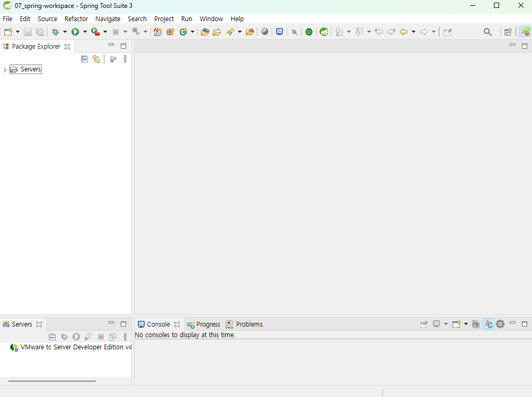This screenshot has height=397, width=532.
Task: Switch to the Progress tab
Action: (203, 324)
